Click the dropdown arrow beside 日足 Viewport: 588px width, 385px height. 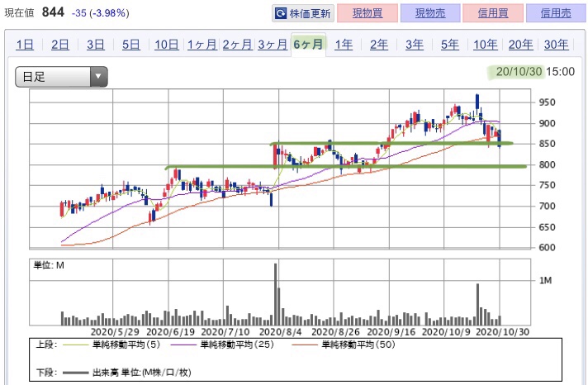[98, 77]
